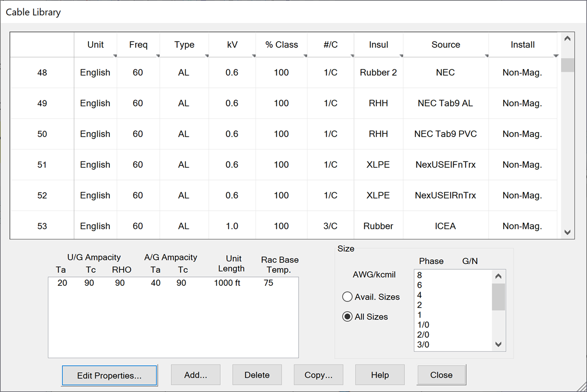This screenshot has width=587, height=392.
Task: Click the ampacity values row
Action: click(173, 283)
